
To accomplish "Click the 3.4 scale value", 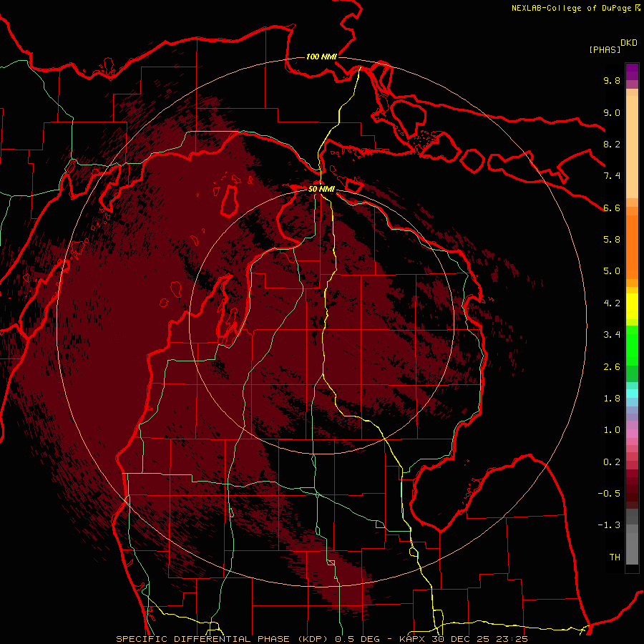I will click(612, 335).
